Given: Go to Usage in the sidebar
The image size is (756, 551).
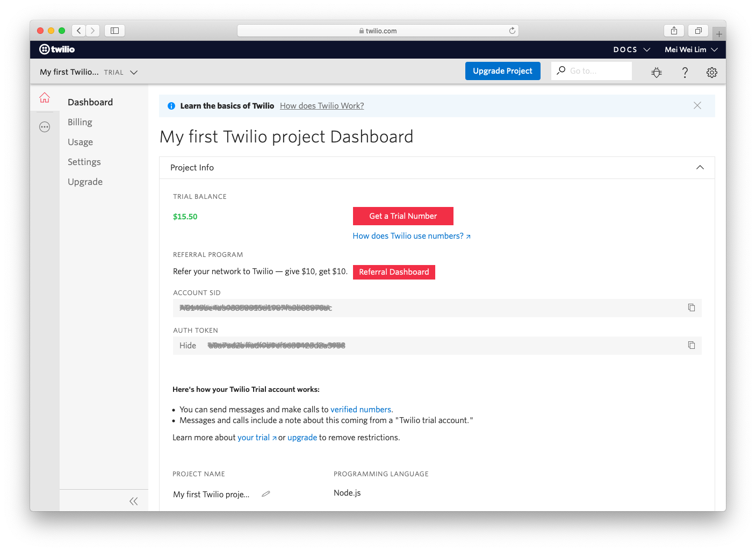Looking at the screenshot, I should pos(81,142).
